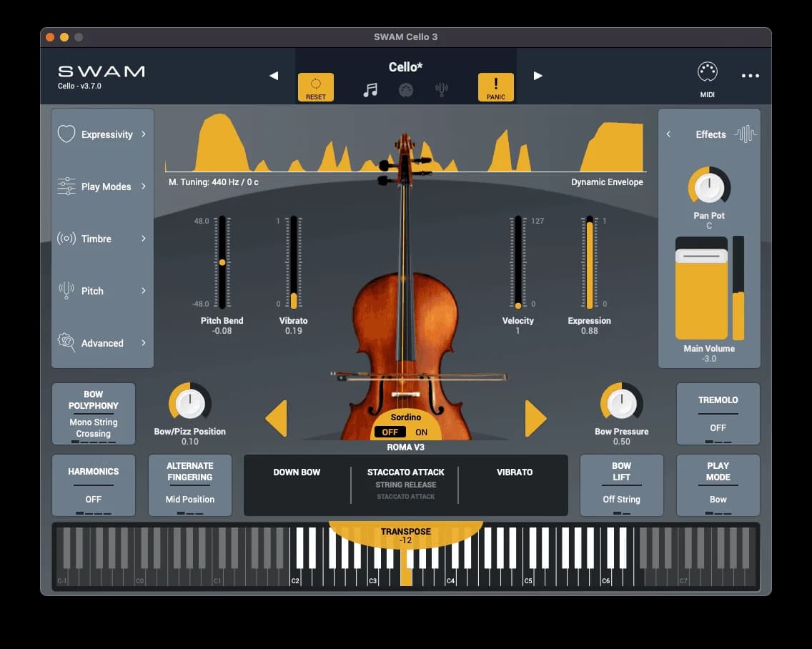Open the MIDI settings panel
The height and width of the screenshot is (649, 812).
(706, 71)
